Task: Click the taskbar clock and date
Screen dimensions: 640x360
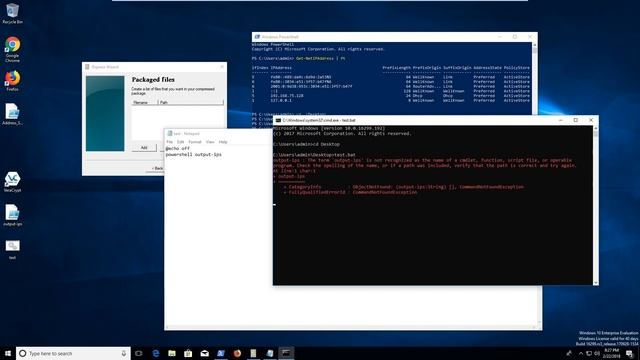Action: 611,353
